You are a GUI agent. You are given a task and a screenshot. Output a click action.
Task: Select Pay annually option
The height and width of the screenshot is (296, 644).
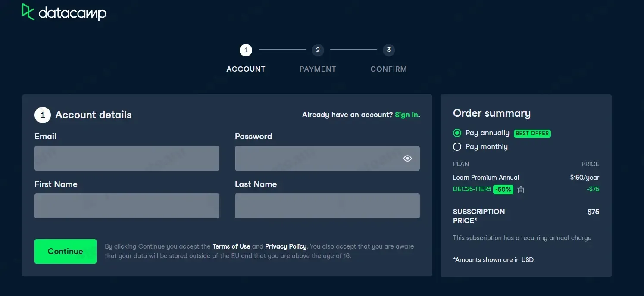[457, 133]
